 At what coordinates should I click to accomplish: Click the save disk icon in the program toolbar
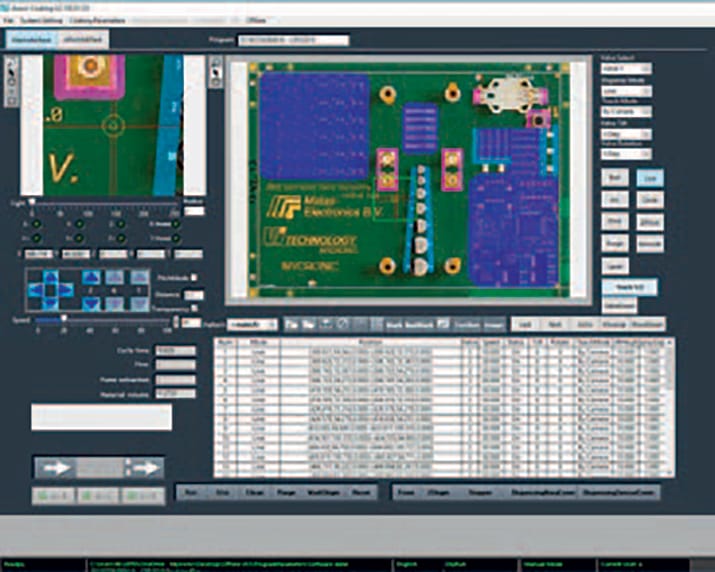click(324, 324)
